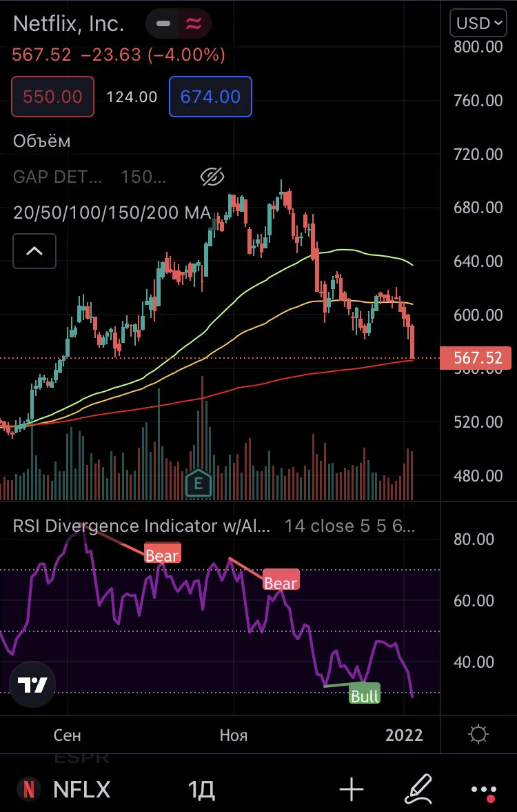
Task: Tap the 550.00 sell price button
Action: 53,97
